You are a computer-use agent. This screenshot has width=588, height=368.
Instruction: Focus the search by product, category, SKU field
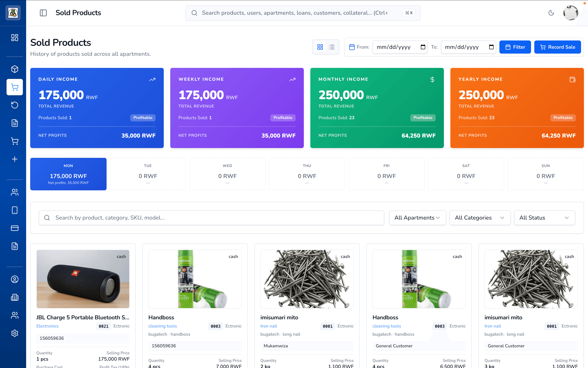point(211,218)
